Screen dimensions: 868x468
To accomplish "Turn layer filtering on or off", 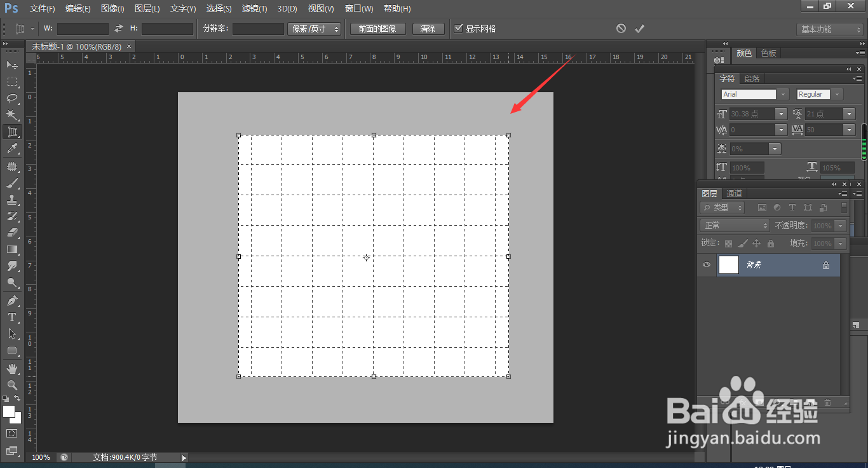I will [x=844, y=208].
